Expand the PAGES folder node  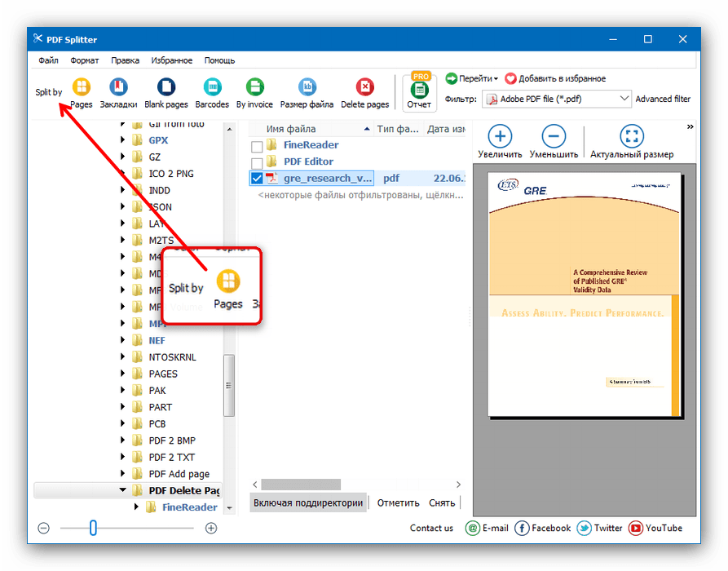122,373
